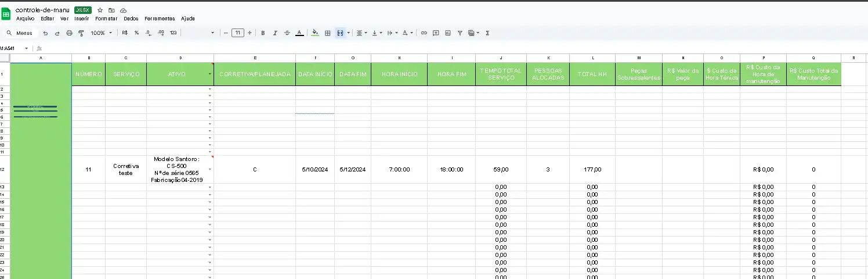
Task: Select the paint format tool
Action: coord(81,33)
